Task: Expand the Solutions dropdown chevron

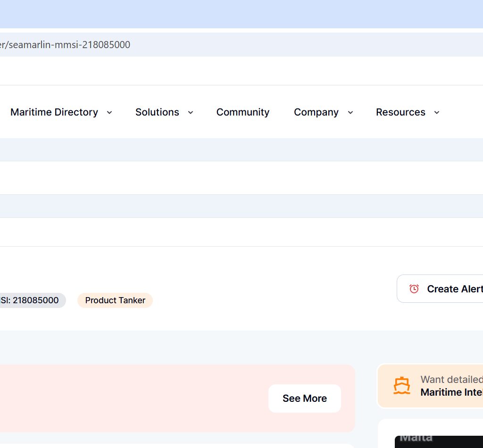Action: point(191,112)
